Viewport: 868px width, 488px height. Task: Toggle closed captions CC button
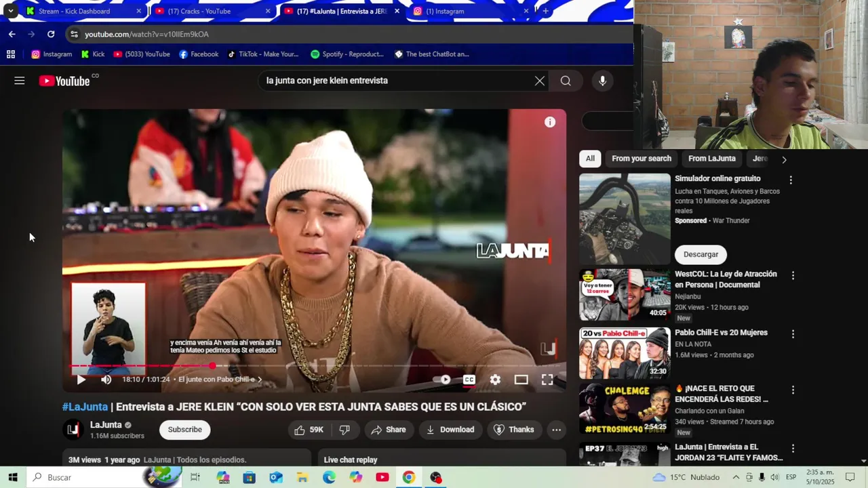click(469, 380)
